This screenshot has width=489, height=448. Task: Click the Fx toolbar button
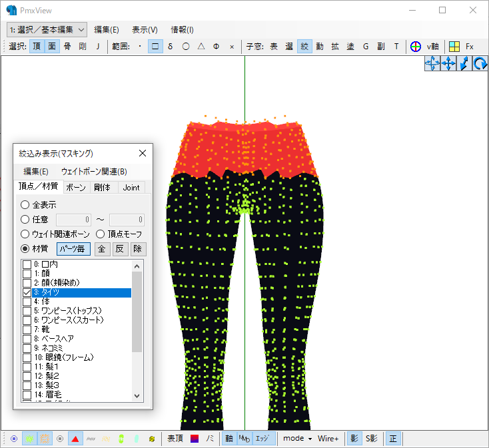click(x=470, y=47)
